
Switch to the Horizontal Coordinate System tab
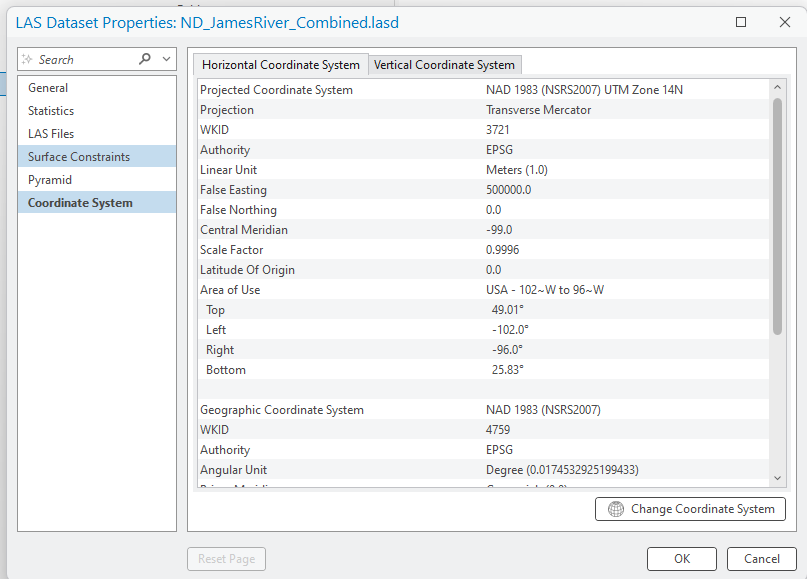pos(280,65)
